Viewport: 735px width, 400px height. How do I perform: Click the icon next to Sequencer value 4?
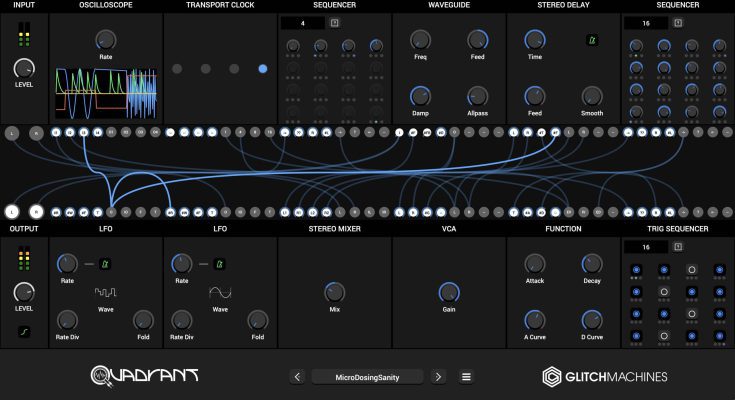point(334,22)
